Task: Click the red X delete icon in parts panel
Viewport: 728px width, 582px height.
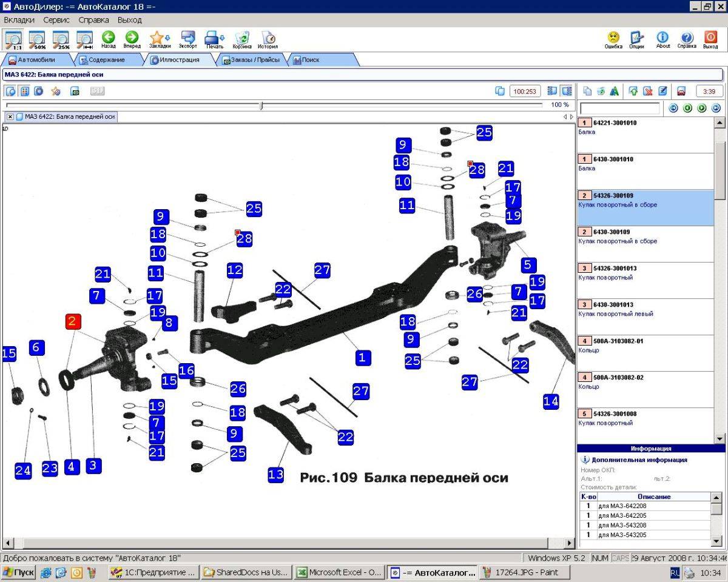Action: [648, 91]
